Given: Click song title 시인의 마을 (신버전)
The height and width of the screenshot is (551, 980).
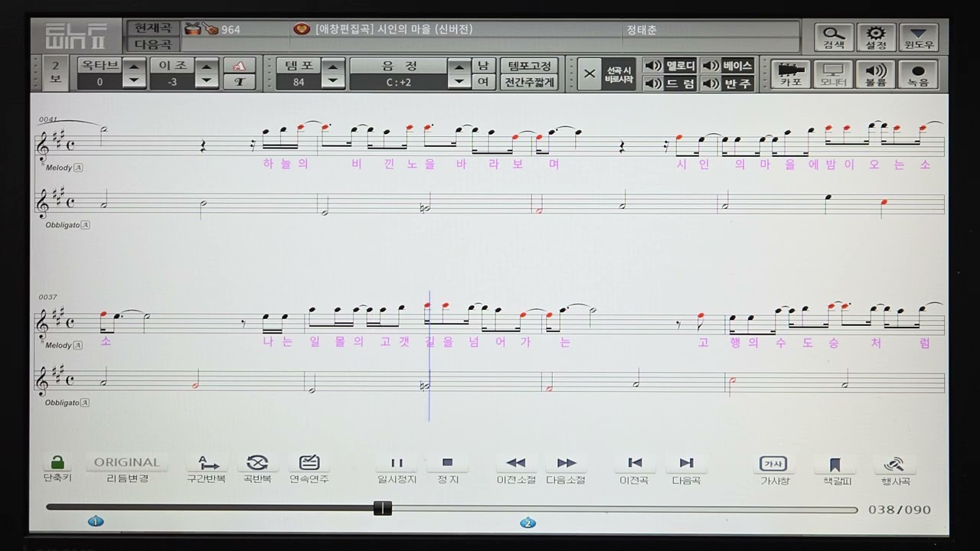Looking at the screenshot, I should click(x=425, y=29).
